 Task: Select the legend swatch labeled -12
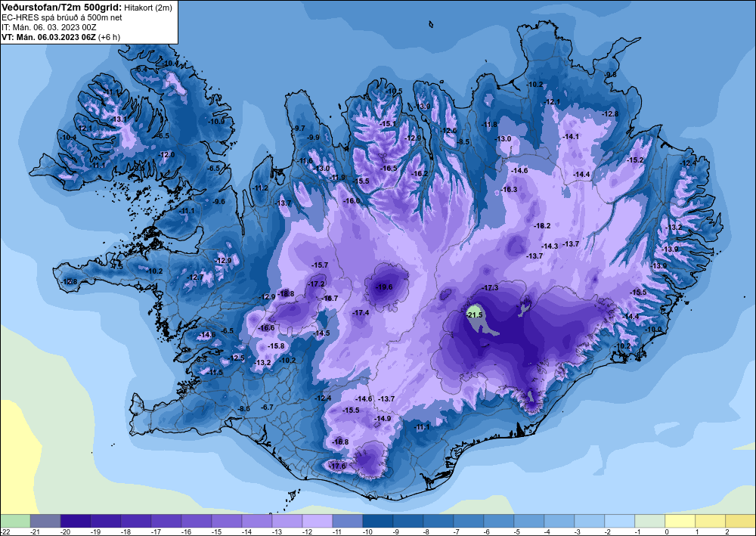click(x=318, y=521)
